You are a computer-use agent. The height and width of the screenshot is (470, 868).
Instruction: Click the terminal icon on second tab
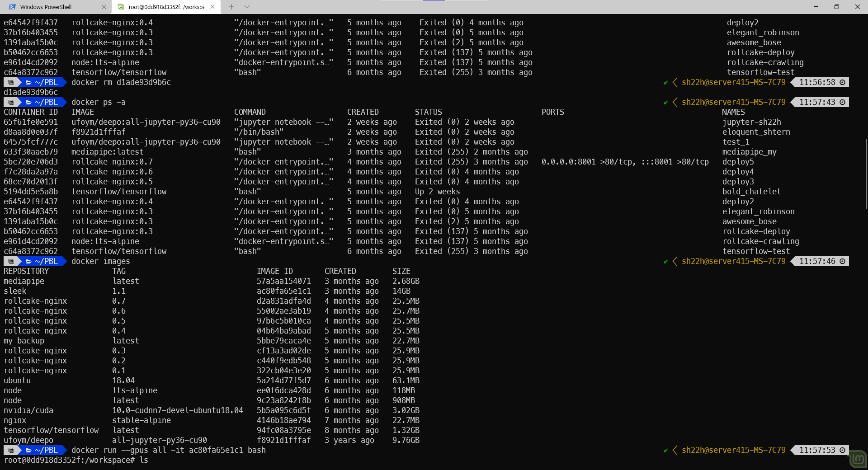coord(121,7)
